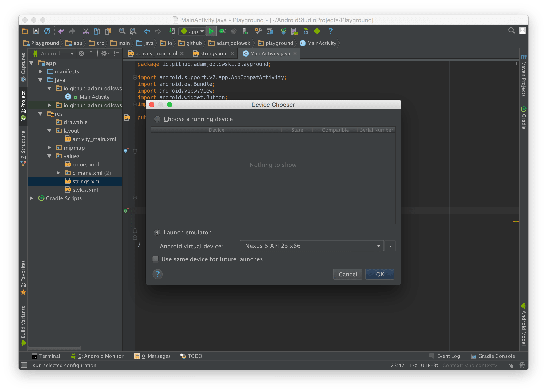Click the Hide panel icon in Project header
Viewport: 547px width, 392px height.
117,53
